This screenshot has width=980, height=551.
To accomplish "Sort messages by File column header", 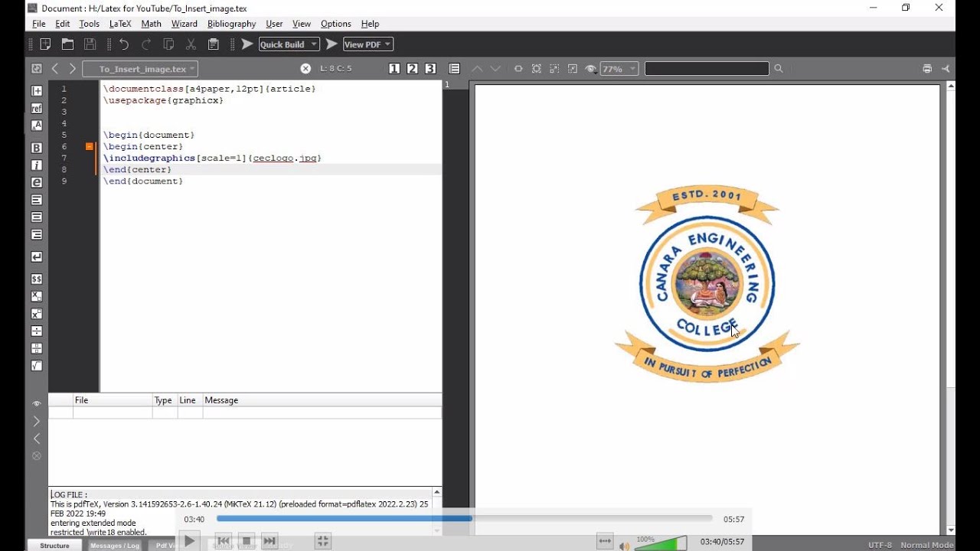I will 113,400.
